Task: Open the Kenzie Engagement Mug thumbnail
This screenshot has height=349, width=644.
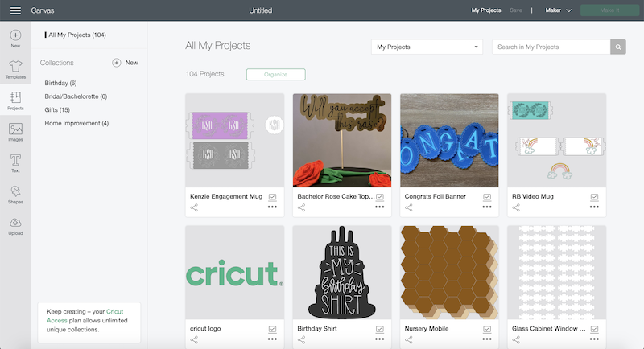Action: tap(234, 140)
